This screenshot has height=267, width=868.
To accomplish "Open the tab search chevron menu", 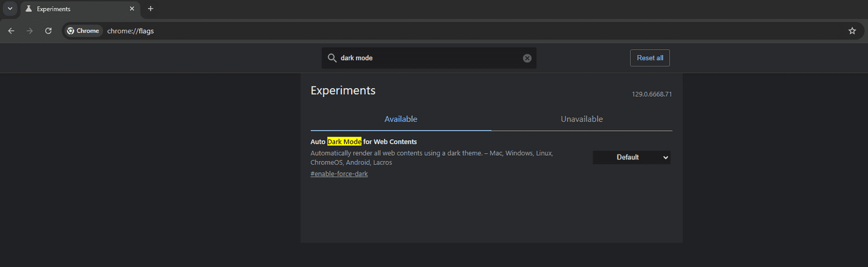I will tap(10, 9).
